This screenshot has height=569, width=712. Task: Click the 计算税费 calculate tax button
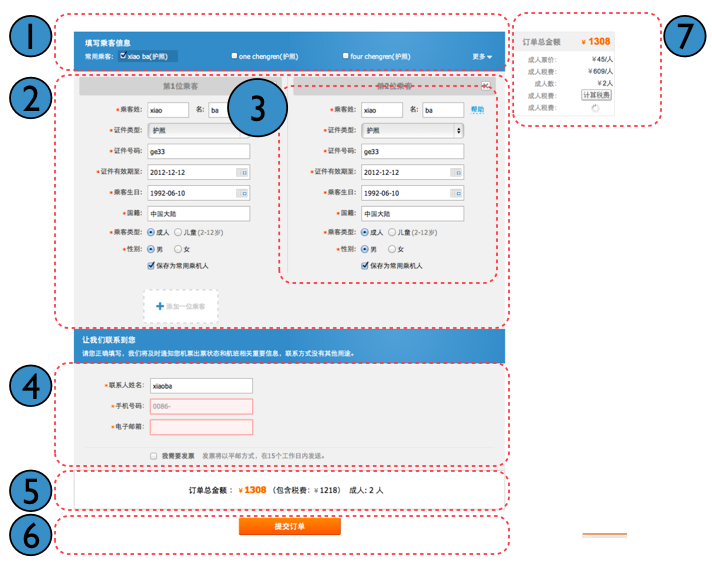pyautogui.click(x=596, y=95)
